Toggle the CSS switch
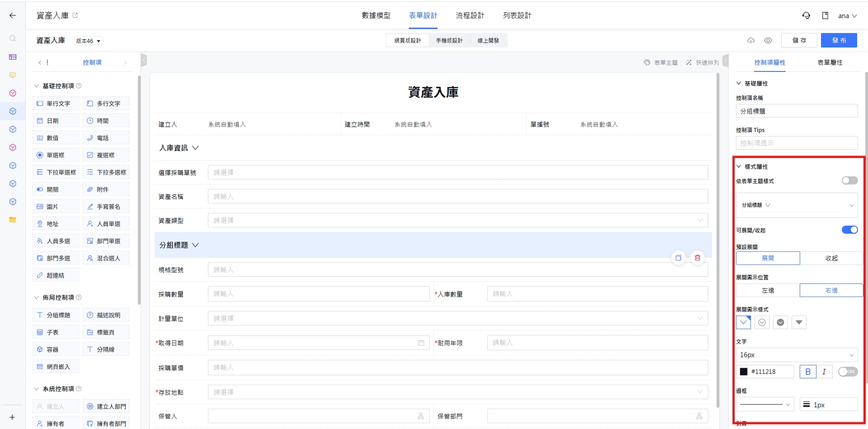Screen dimensions: 868x429 pyautogui.click(x=848, y=372)
